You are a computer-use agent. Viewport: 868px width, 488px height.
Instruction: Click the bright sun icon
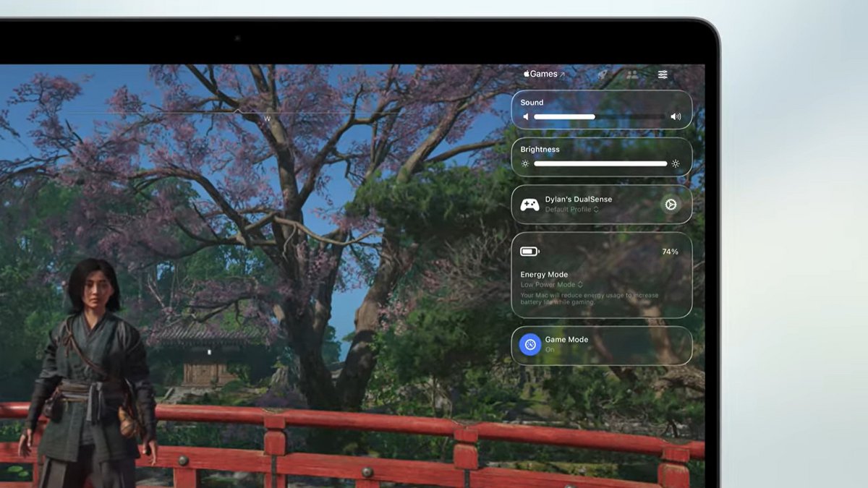[676, 164]
